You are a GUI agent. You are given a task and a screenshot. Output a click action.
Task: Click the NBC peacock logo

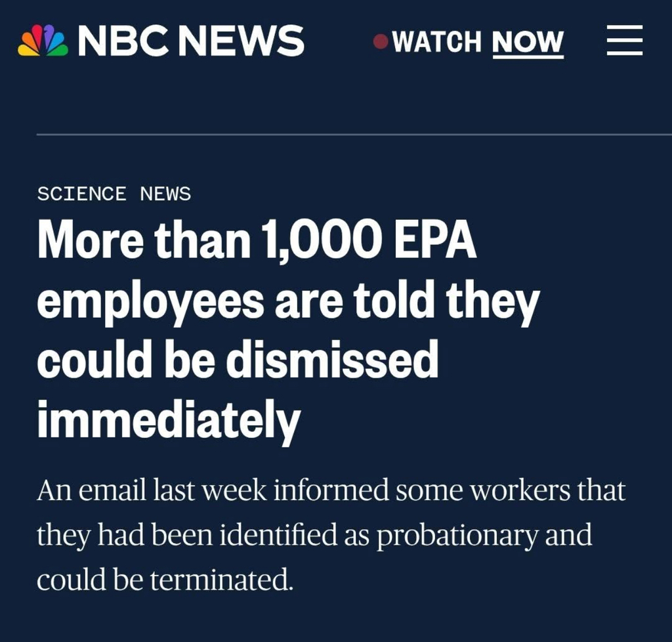point(43,41)
